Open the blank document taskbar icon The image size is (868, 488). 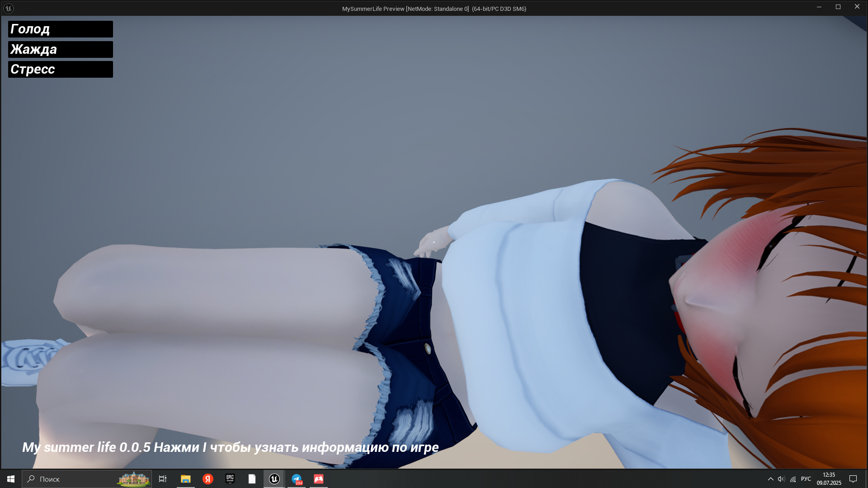coord(252,479)
